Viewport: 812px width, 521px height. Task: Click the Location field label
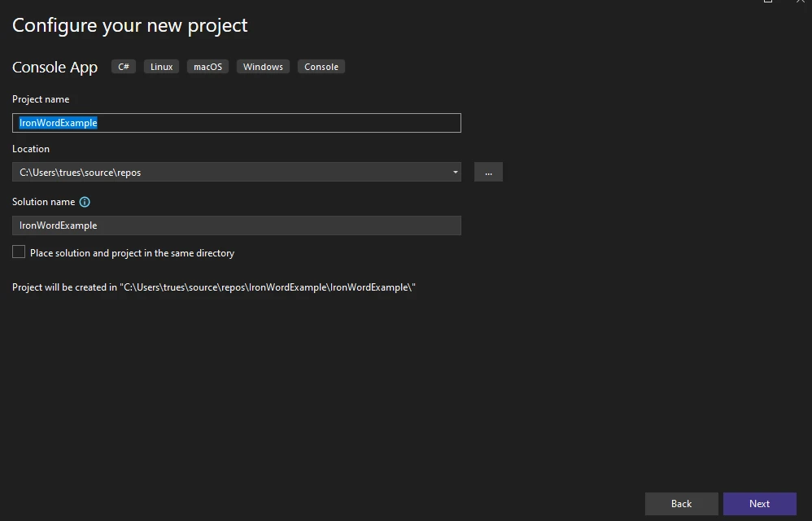(31, 149)
